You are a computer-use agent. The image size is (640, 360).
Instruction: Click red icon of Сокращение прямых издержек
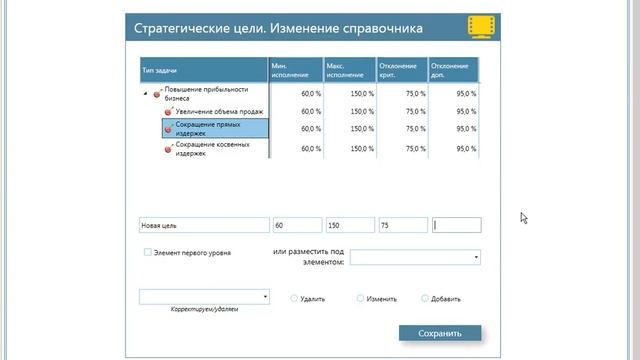coord(168,129)
